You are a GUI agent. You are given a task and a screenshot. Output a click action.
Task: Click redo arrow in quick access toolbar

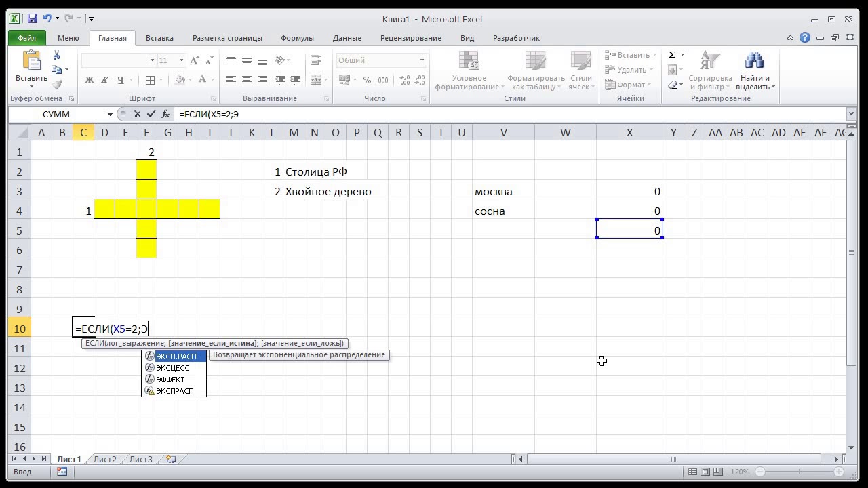click(x=69, y=19)
